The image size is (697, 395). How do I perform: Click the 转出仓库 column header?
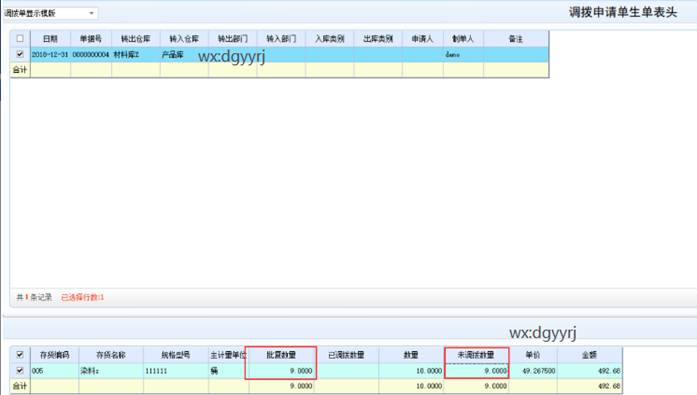point(136,39)
